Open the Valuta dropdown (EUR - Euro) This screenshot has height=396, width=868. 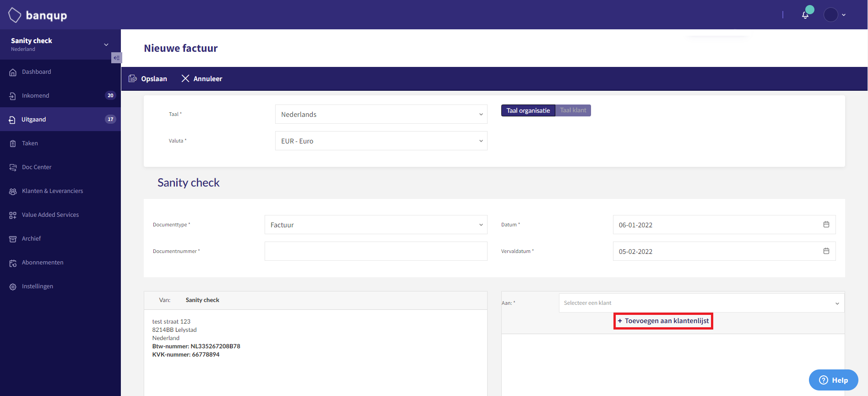(381, 141)
